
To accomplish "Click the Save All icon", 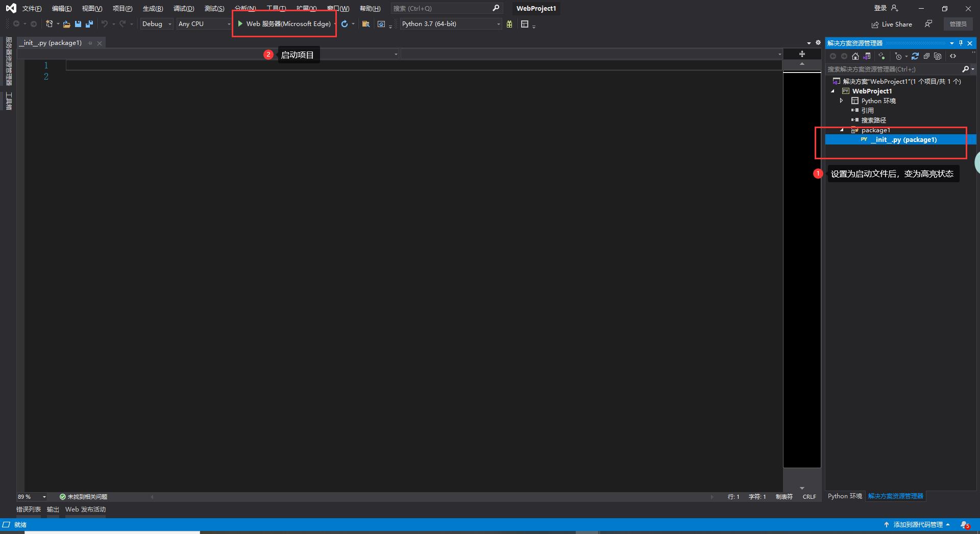I will tap(89, 24).
